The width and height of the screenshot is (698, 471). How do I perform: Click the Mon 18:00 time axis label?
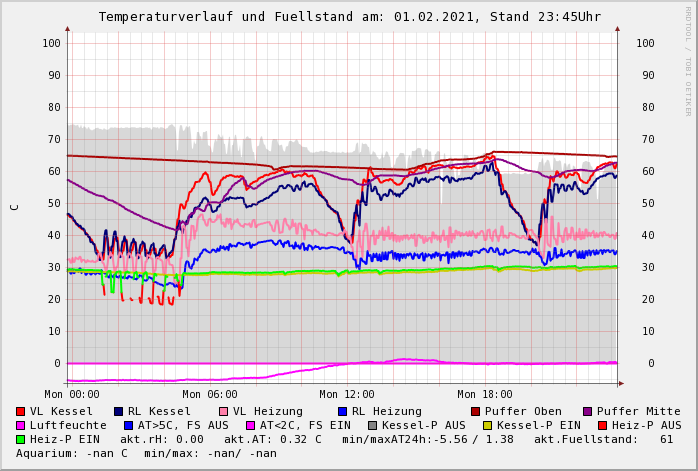pyautogui.click(x=485, y=394)
